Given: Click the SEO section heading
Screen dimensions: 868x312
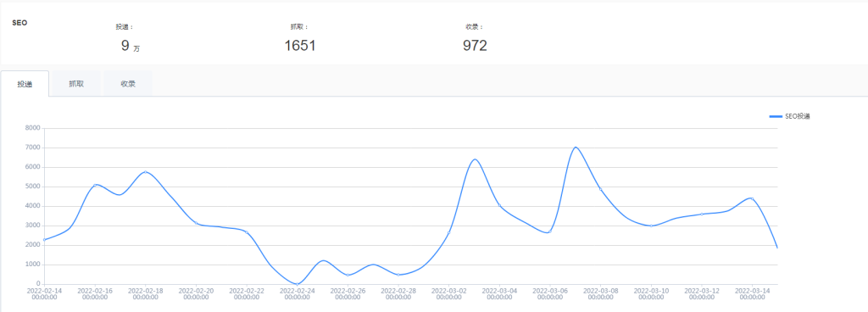Looking at the screenshot, I should click(x=20, y=23).
